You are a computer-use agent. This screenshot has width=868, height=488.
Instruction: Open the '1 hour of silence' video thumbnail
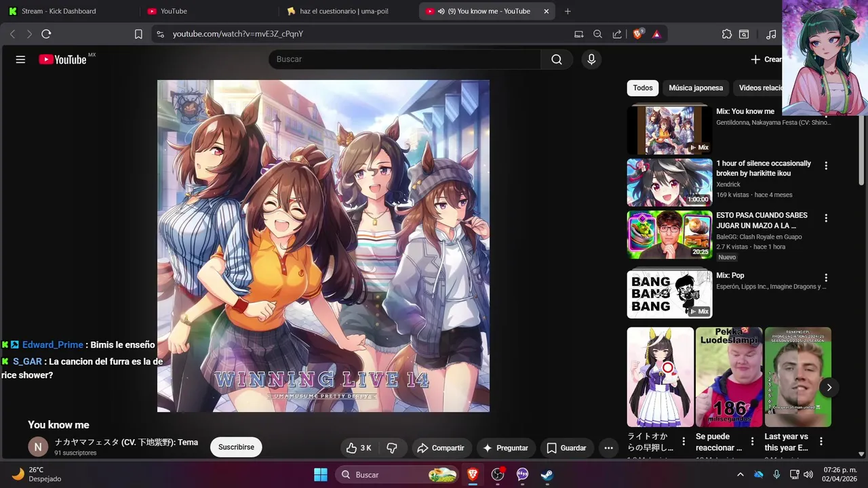coord(669,182)
